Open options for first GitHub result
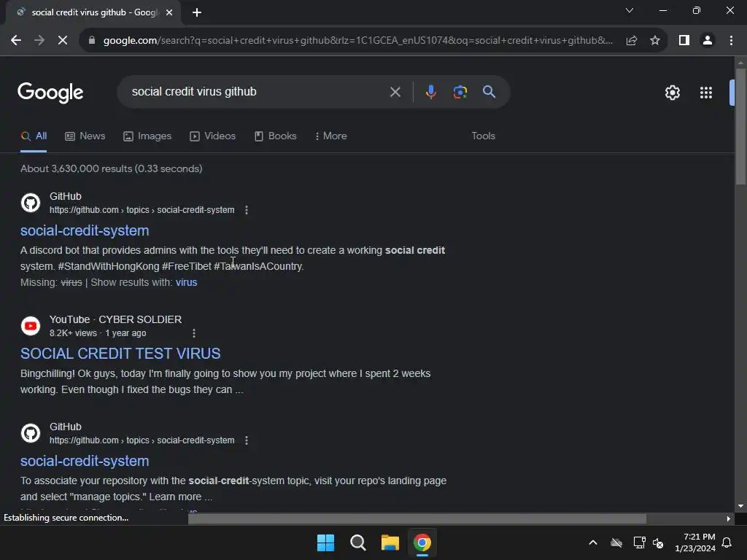Viewport: 747px width, 560px height. coord(247,210)
